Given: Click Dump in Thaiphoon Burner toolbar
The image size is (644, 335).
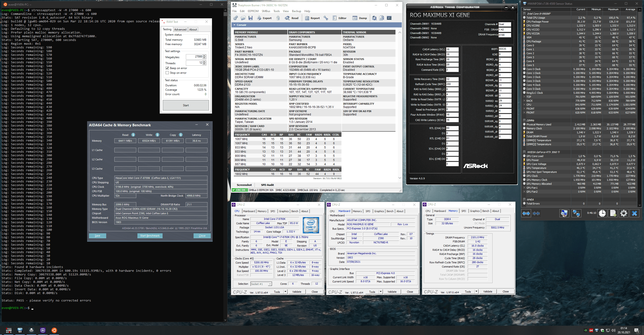Looking at the screenshot, I should coord(360,18).
